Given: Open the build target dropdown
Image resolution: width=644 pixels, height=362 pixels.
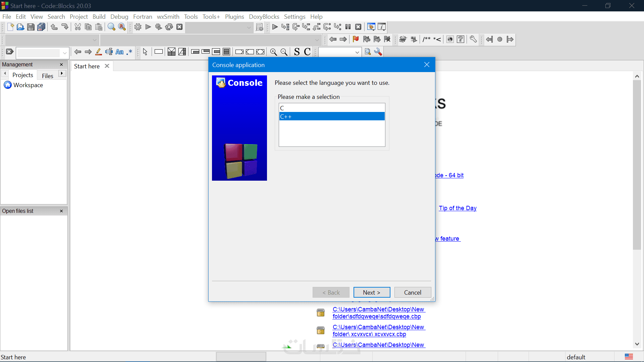Looking at the screenshot, I should [249, 27].
